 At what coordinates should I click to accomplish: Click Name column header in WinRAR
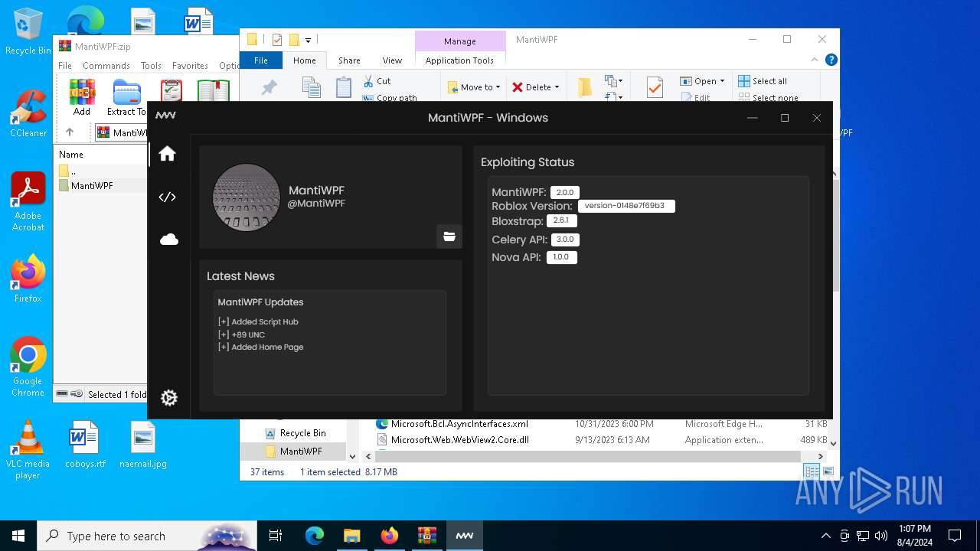point(71,154)
